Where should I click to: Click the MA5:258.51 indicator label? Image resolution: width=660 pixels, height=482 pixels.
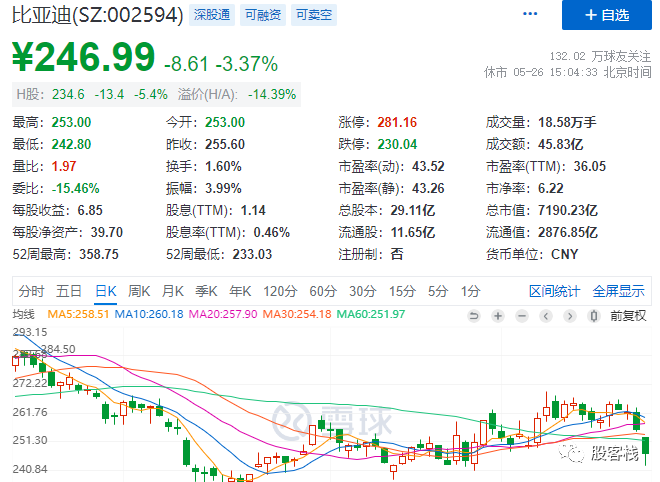[78, 314]
